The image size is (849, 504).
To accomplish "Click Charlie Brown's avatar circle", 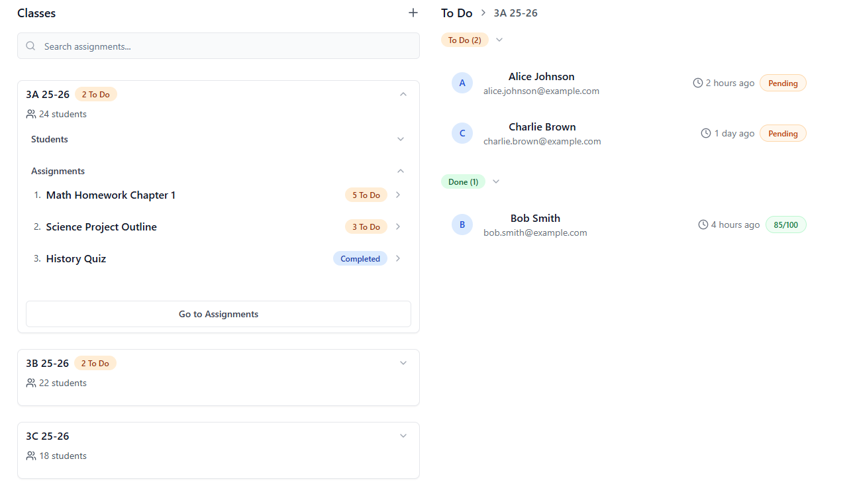I will (x=462, y=132).
